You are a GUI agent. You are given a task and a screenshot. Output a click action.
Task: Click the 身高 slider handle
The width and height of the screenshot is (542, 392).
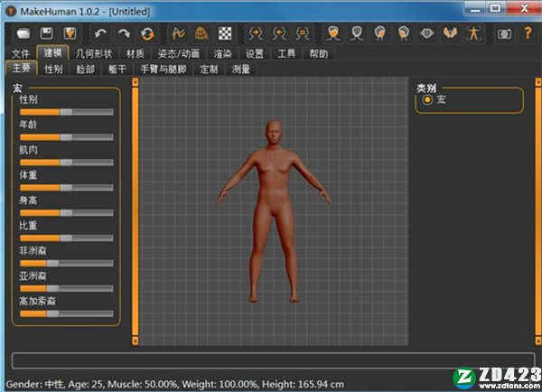[x=66, y=213]
